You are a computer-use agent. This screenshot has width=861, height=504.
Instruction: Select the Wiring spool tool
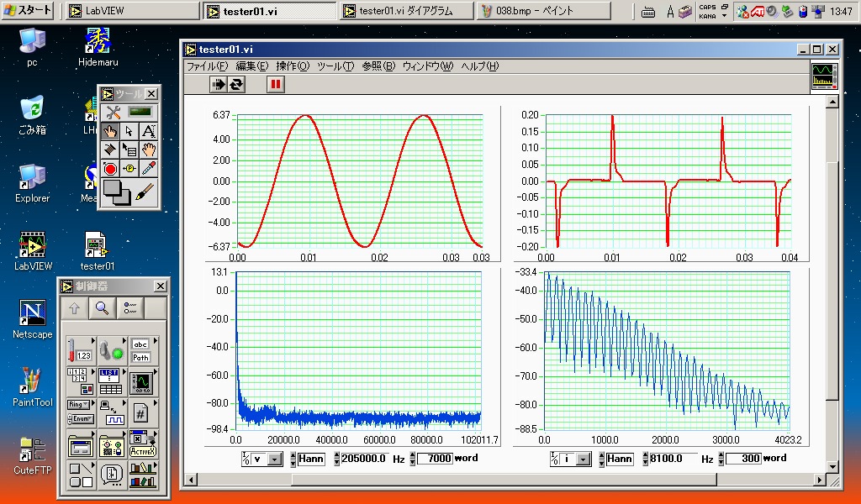coord(110,150)
